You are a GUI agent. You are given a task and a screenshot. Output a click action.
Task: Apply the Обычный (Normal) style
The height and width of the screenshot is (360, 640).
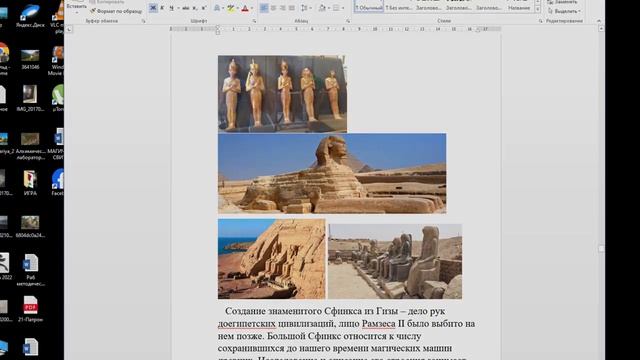369,6
